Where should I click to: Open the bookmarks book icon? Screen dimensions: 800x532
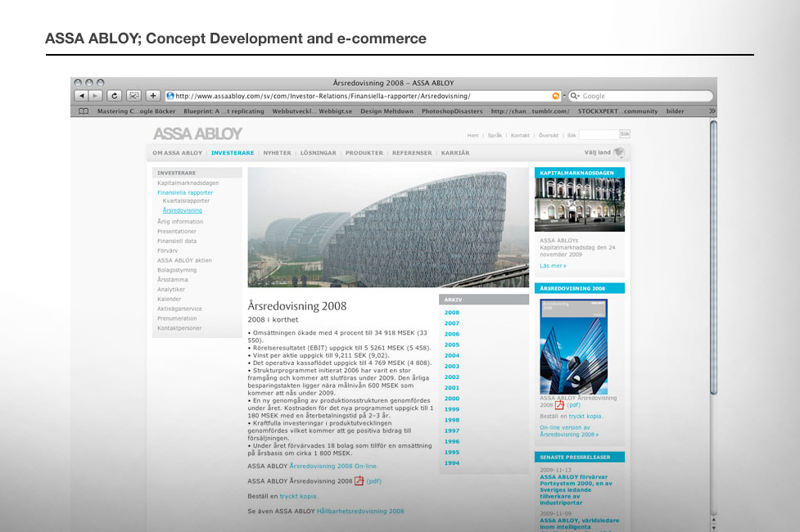click(x=84, y=111)
